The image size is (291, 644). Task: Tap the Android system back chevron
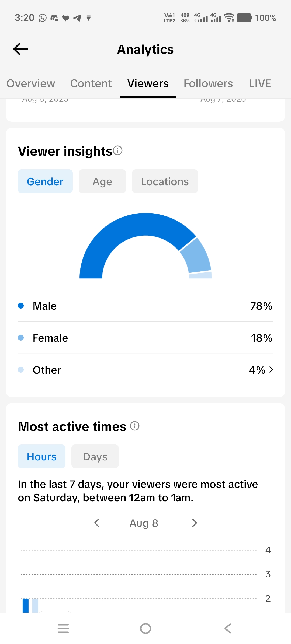228,628
